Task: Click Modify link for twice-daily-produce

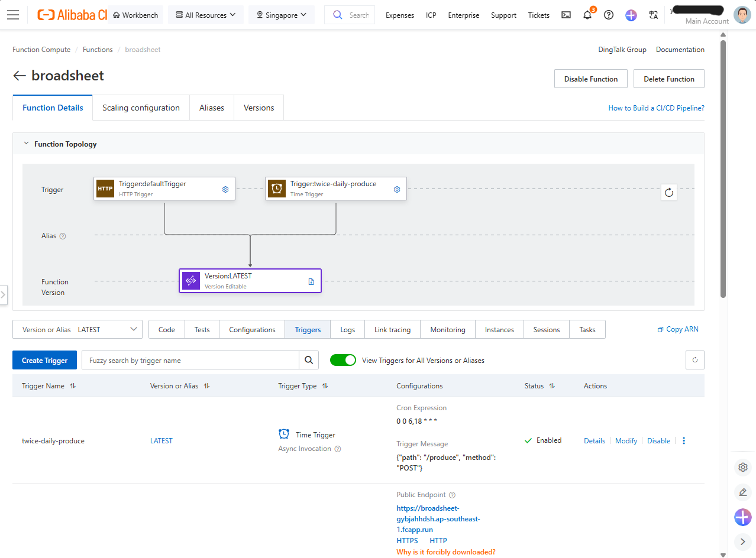Action: [626, 441]
